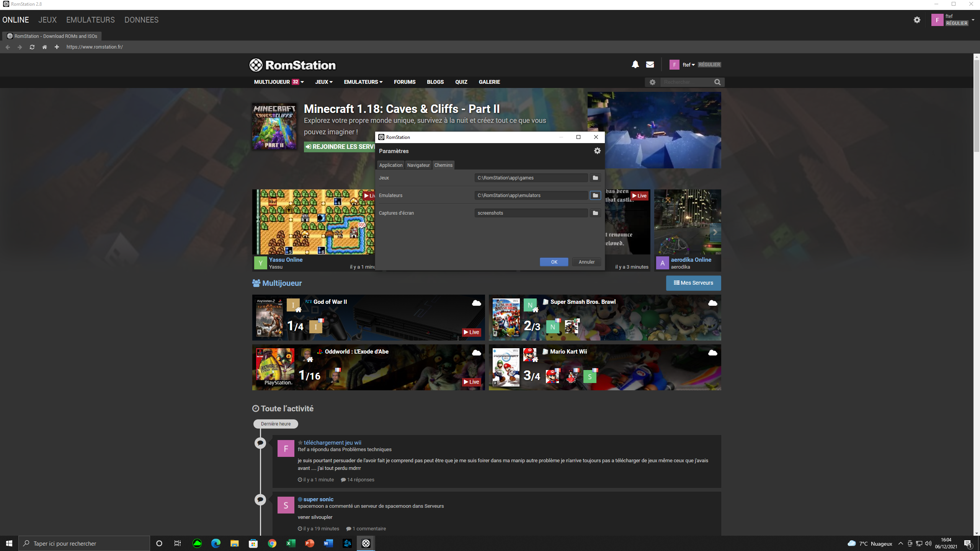Open the ONLINE section

[x=16, y=20]
